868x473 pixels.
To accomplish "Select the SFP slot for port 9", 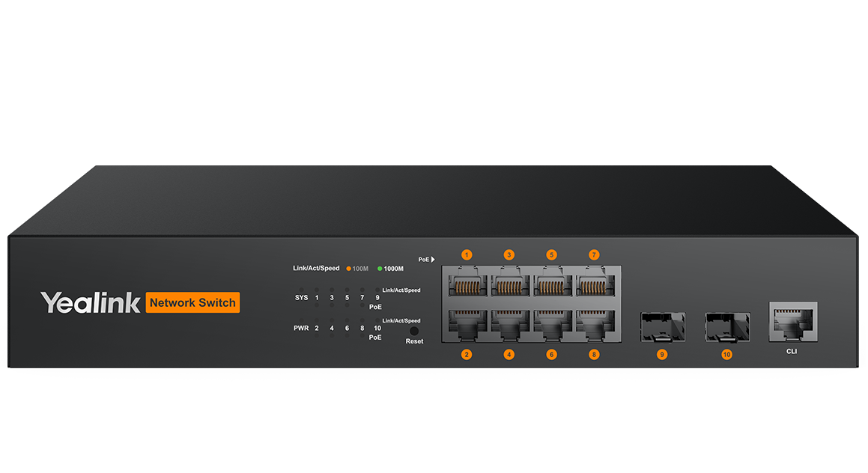I will 662,327.
